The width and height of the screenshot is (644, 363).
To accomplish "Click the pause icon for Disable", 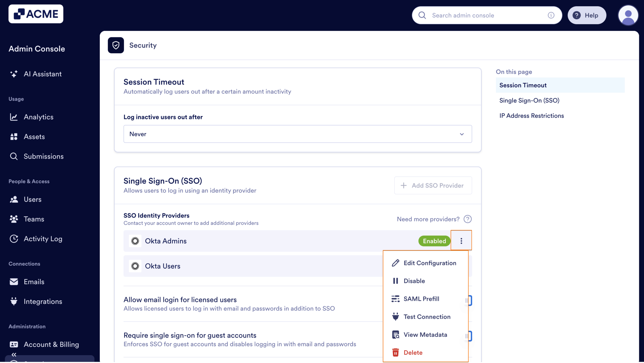I will [395, 281].
